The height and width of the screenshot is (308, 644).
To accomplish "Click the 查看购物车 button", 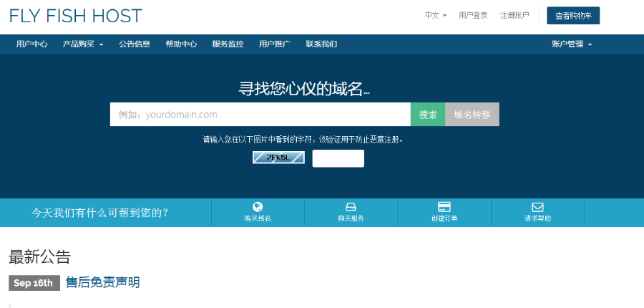I will 572,15.
